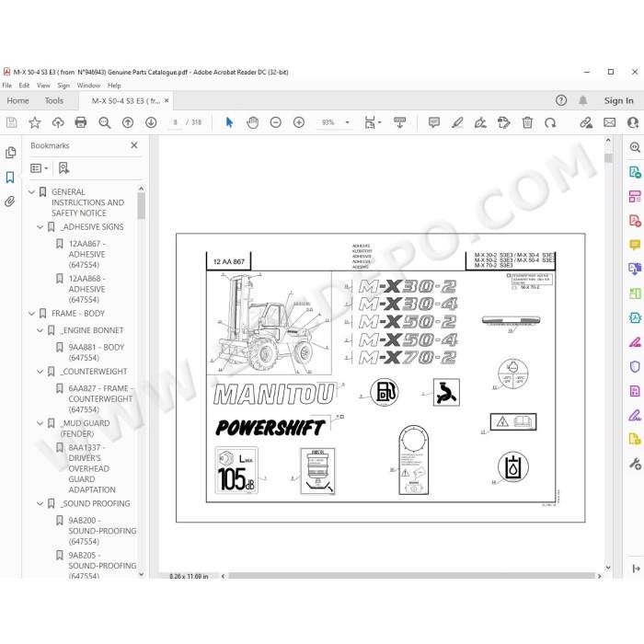Collapse the FRAME - BODY bookmark
Screen dimensions: 644x644
pyautogui.click(x=31, y=314)
